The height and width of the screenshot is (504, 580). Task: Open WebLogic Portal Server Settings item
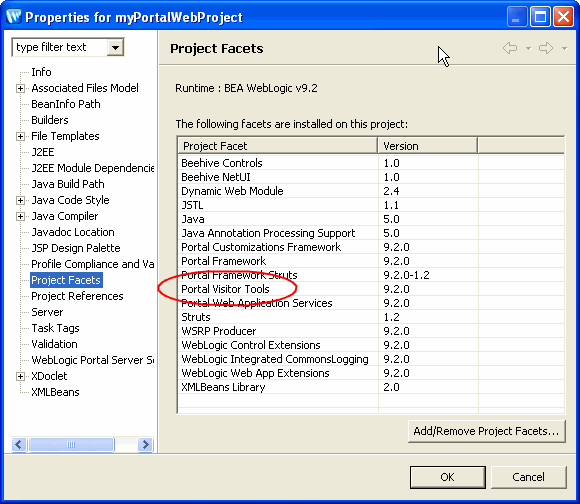(x=92, y=360)
